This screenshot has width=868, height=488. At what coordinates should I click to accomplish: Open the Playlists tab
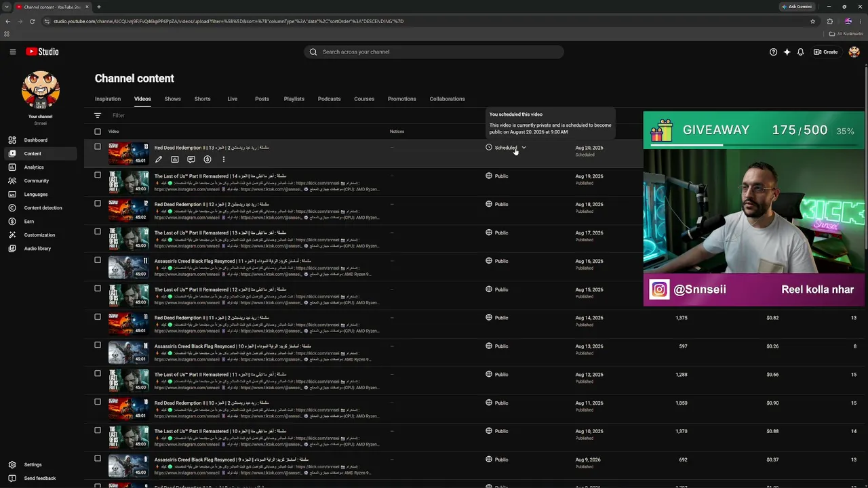(294, 99)
